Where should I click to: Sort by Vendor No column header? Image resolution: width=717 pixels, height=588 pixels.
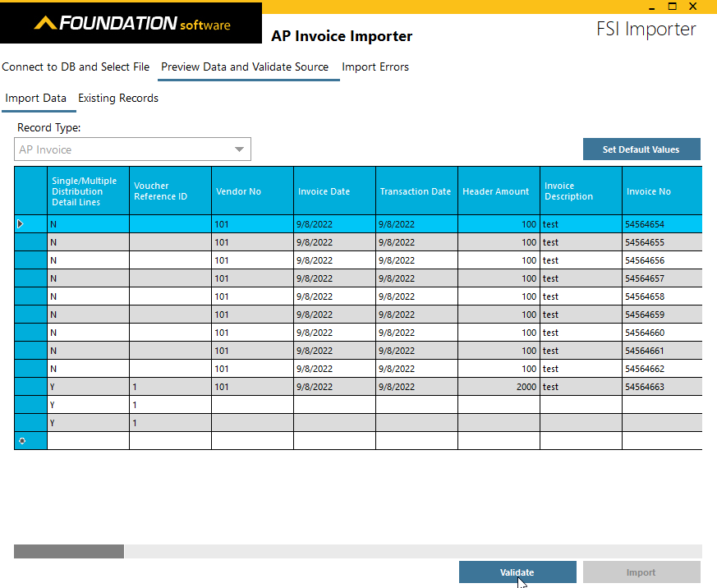252,191
